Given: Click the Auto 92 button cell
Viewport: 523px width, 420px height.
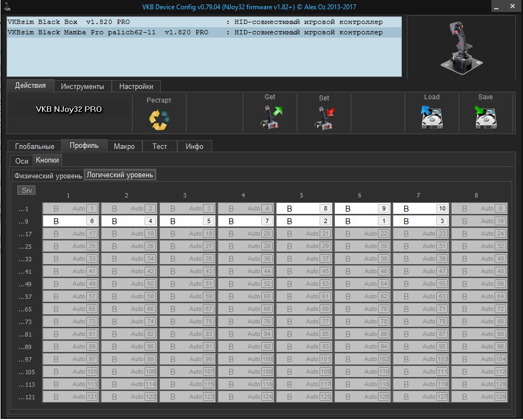Looking at the screenshot, I should pos(246,346).
